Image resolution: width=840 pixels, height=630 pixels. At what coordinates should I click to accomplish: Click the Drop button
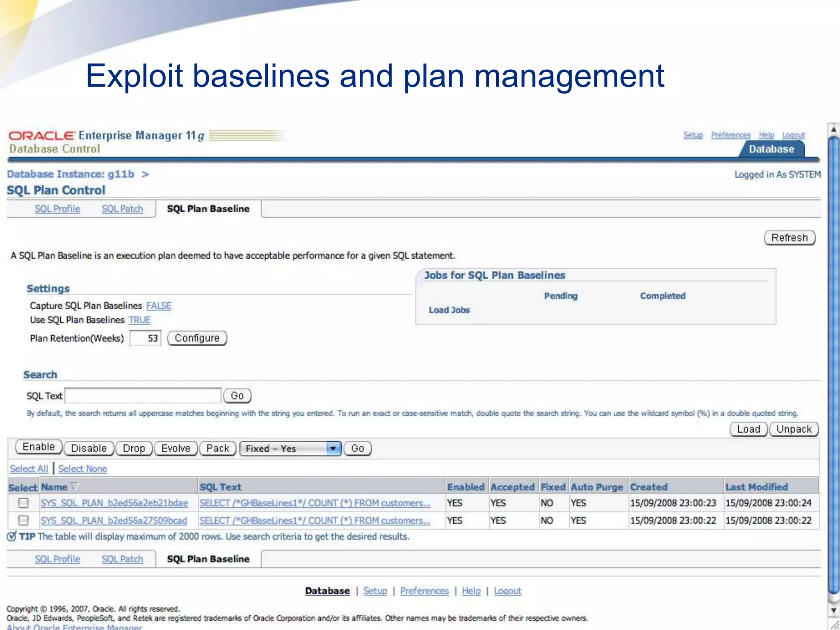coord(134,448)
